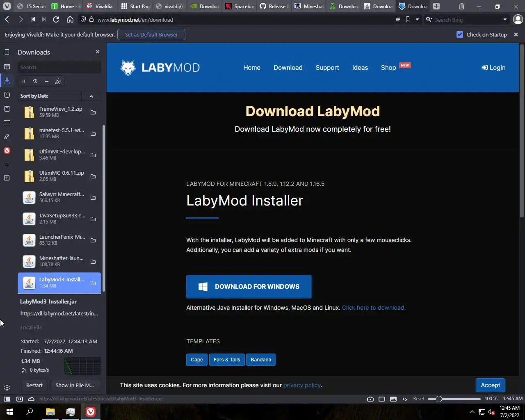Open the privacy policy link
The image size is (525, 420).
pos(302,385)
